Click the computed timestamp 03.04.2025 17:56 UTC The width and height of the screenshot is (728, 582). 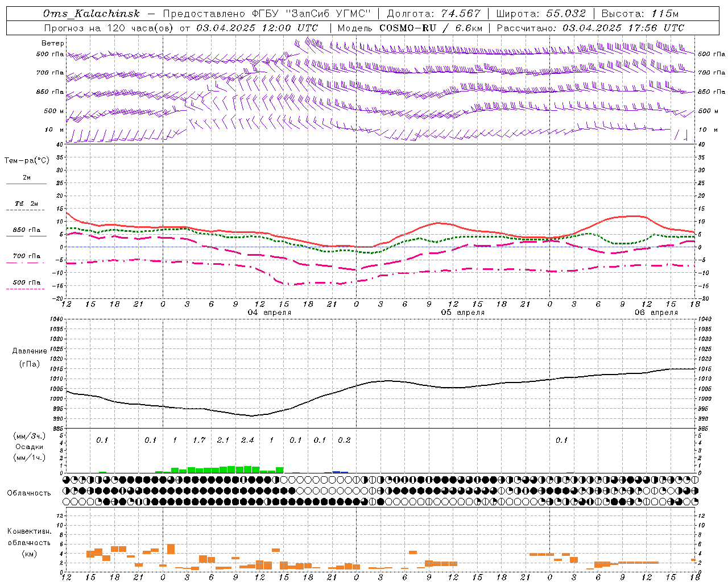pyautogui.click(x=623, y=28)
